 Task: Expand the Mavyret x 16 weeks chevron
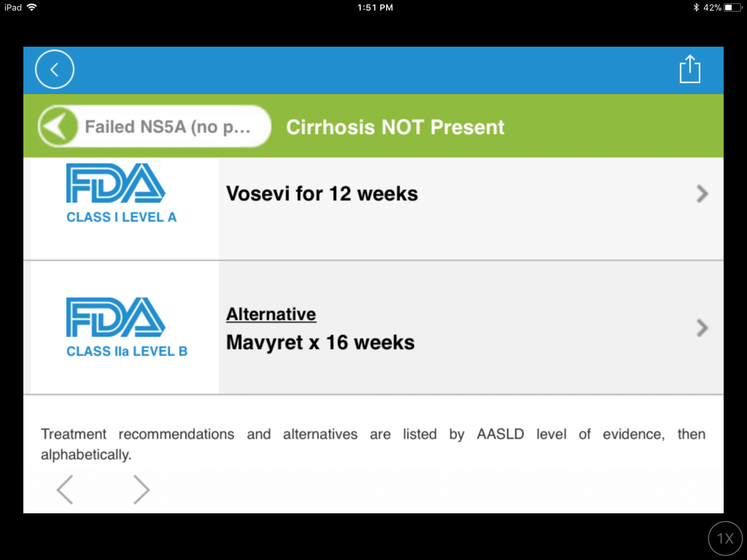click(702, 328)
